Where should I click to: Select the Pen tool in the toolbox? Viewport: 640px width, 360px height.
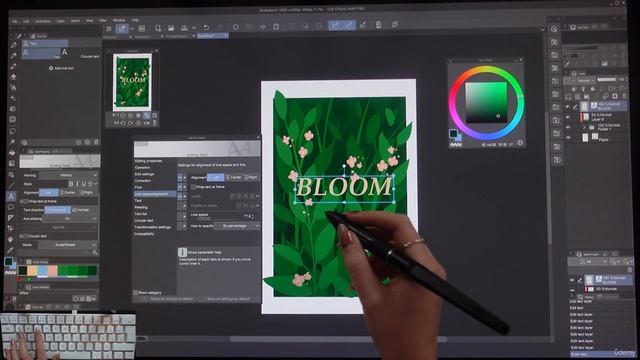point(13,45)
